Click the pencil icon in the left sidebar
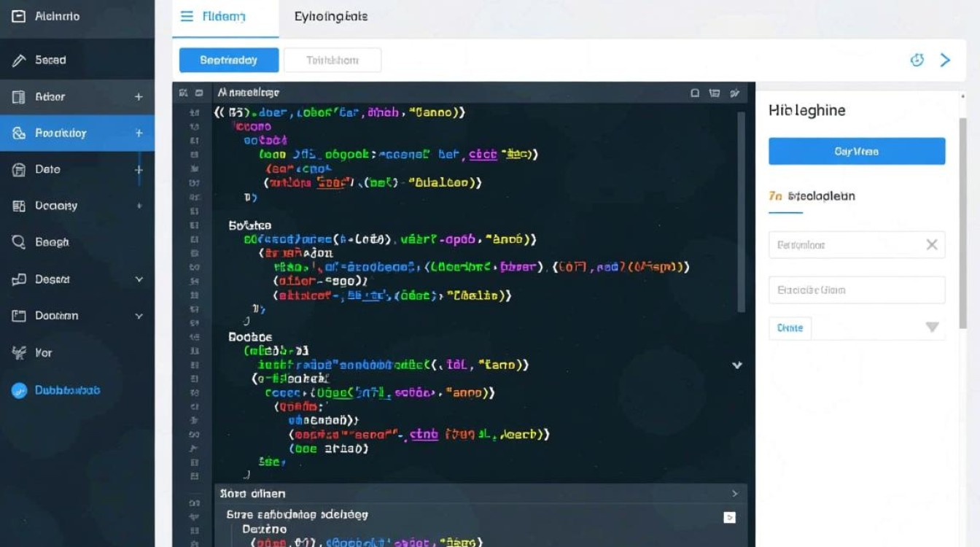This screenshot has height=547, width=980. click(x=19, y=61)
